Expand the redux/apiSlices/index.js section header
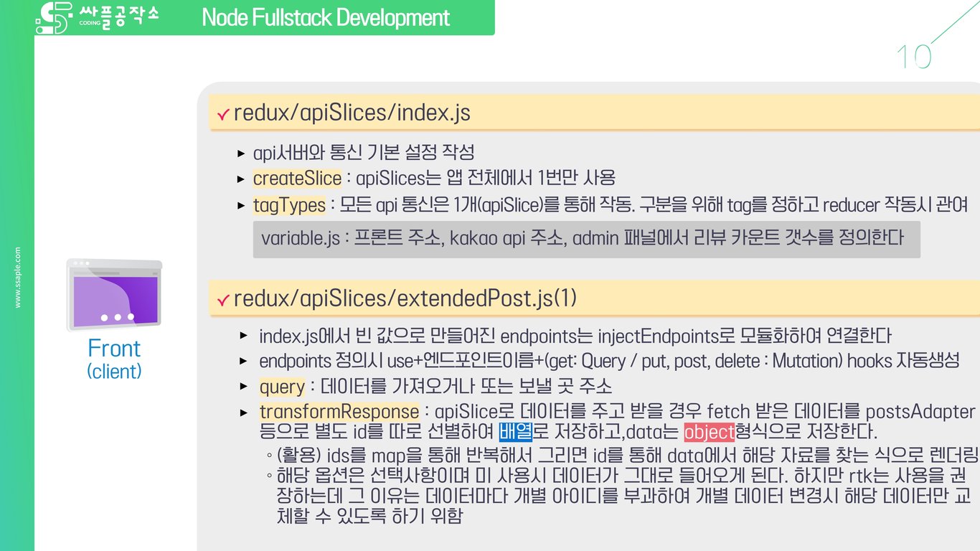Viewport: 980px width, 551px height. click(x=352, y=113)
